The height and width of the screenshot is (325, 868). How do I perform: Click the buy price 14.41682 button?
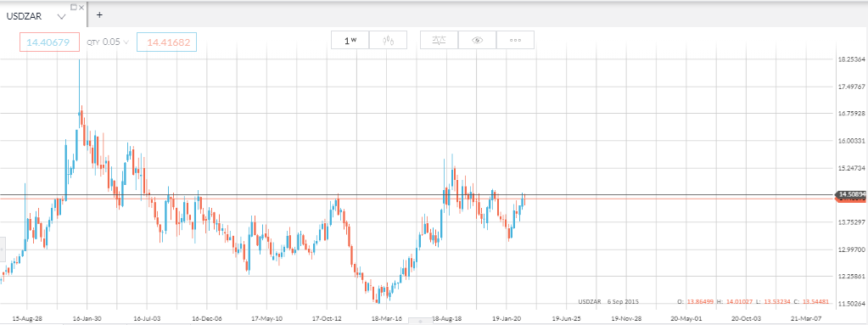166,42
